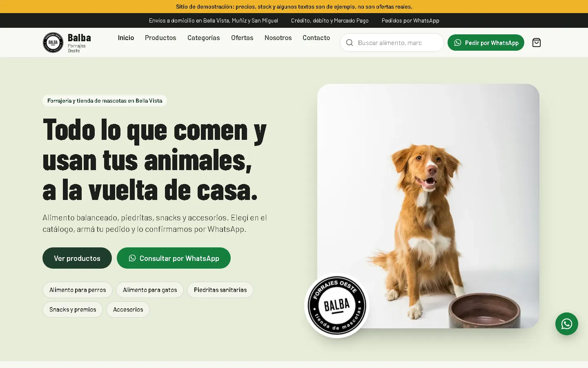
Task: Click the round Balba badge on hero image
Action: 337,305
